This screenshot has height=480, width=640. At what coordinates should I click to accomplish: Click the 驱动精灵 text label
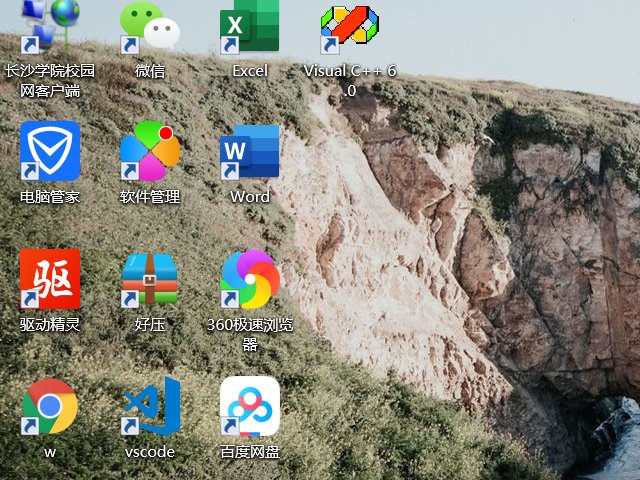pyautogui.click(x=50, y=325)
